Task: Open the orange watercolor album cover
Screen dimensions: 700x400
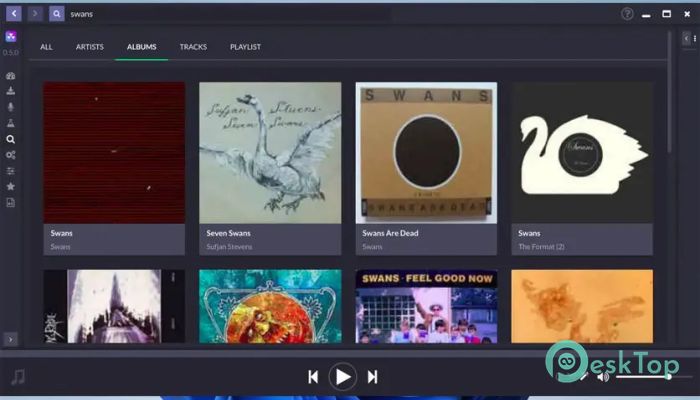Action: (582, 306)
